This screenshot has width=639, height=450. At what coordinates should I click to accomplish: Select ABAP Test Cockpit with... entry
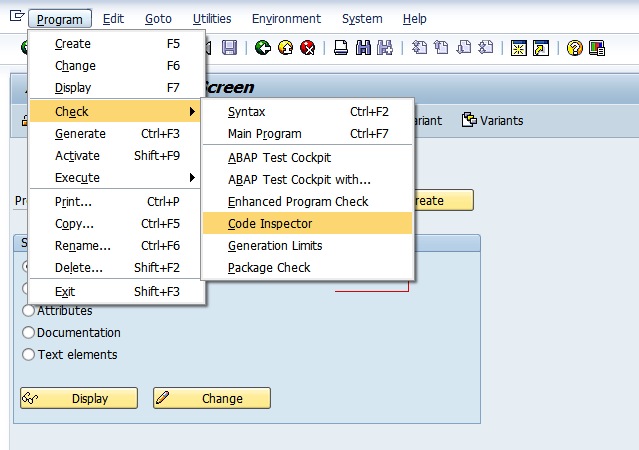tap(308, 180)
